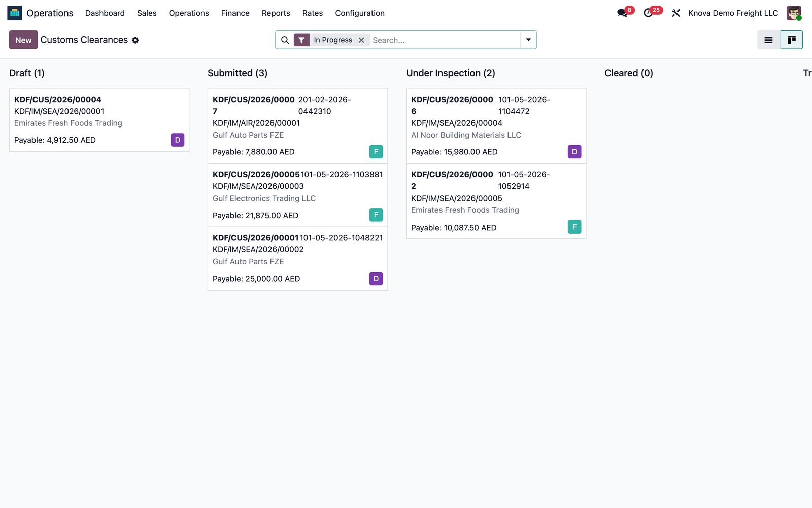The width and height of the screenshot is (812, 508).
Task: Click D avatar on the 15,980.00 AED card
Action: [574, 152]
